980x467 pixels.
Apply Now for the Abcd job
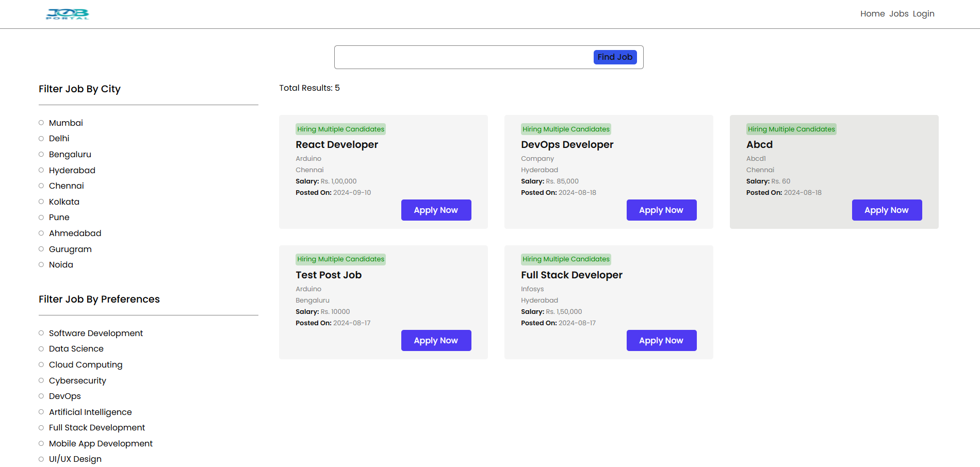click(x=887, y=210)
